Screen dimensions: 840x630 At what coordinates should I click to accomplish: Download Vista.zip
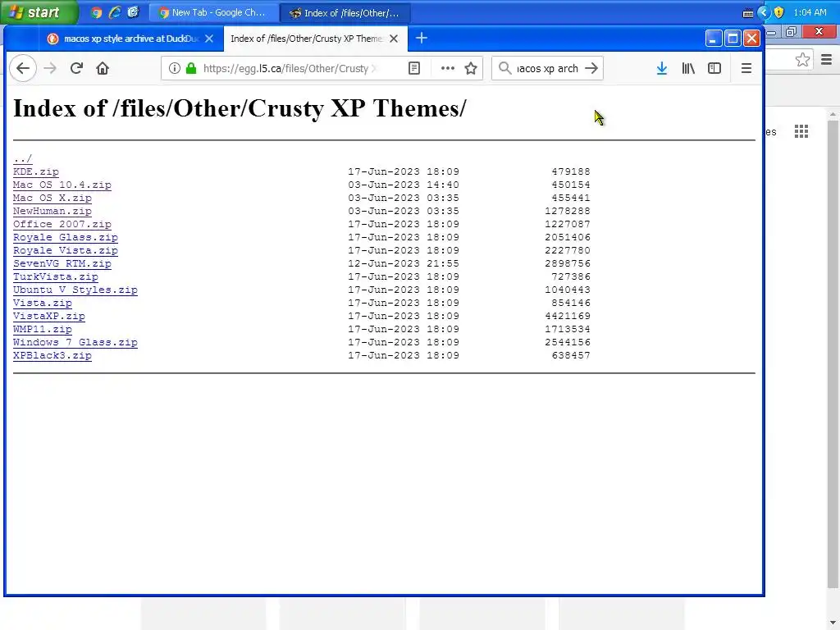43,303
